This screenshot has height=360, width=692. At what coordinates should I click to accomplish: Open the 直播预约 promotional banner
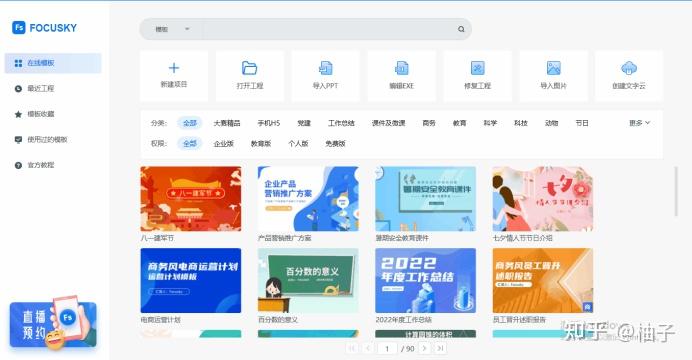point(53,324)
